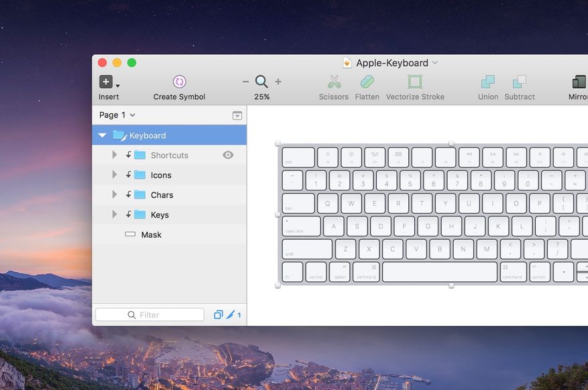This screenshot has height=390, width=588.
Task: Click the Apple-Keyboard document icon
Action: tap(347, 63)
